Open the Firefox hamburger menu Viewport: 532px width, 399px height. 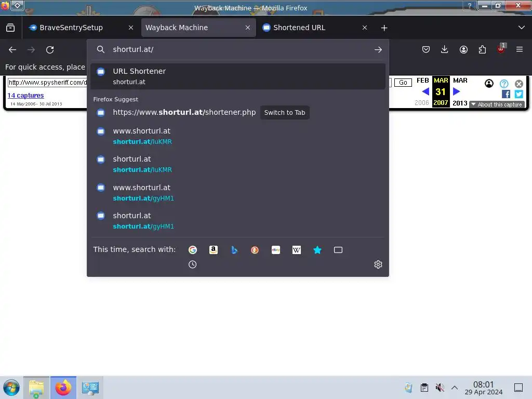point(520,49)
